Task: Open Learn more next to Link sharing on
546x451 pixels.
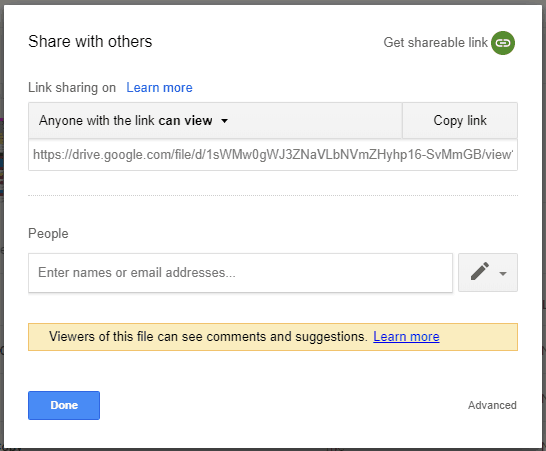Action: click(159, 87)
